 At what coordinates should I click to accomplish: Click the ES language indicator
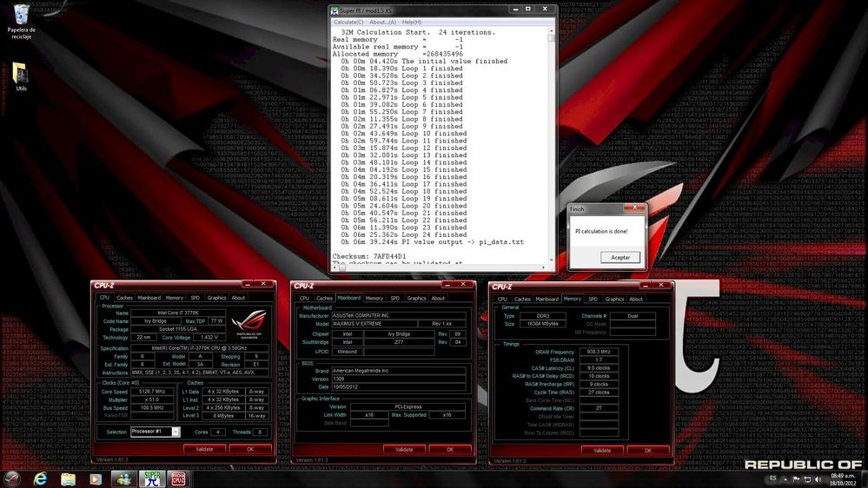pyautogui.click(x=772, y=478)
